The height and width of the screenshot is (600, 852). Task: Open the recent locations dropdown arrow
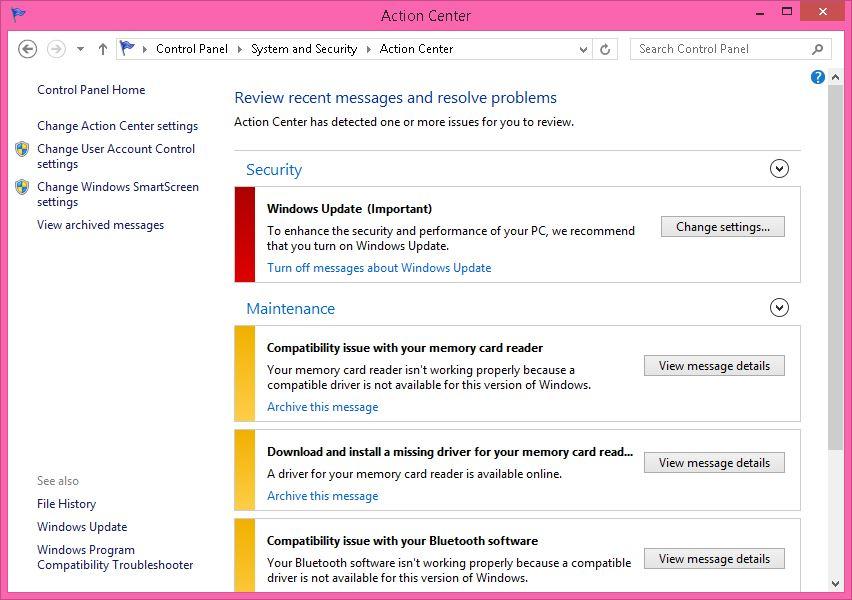pyautogui.click(x=80, y=49)
